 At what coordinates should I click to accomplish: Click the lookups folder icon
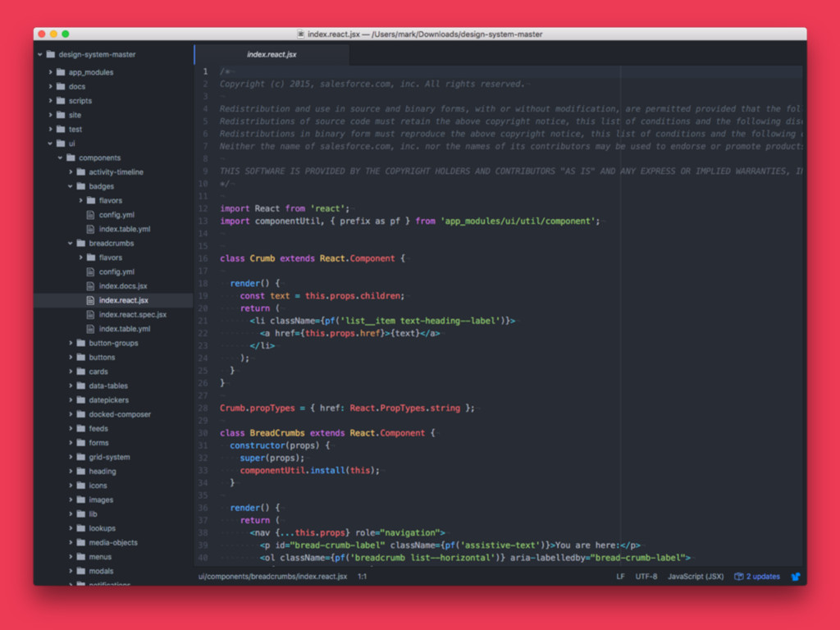[81, 528]
